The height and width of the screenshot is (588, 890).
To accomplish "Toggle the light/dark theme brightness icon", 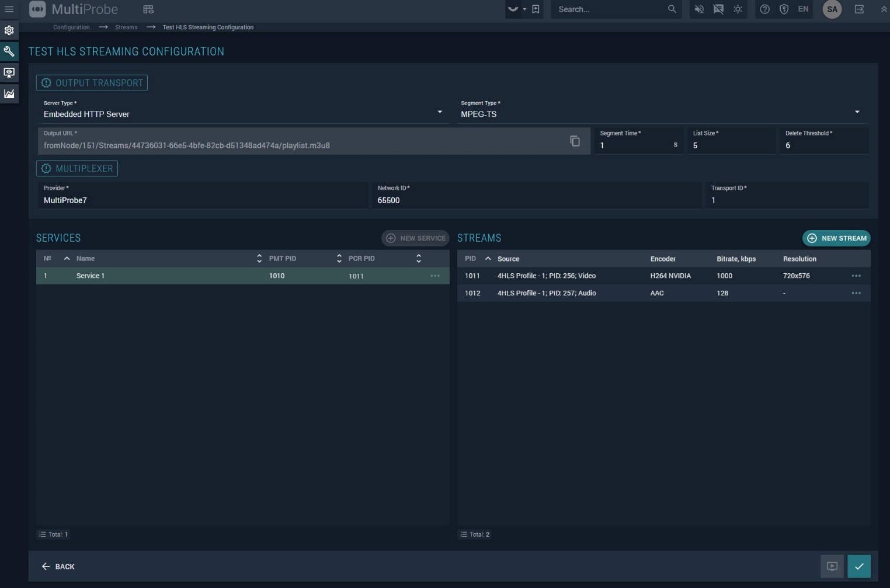I will 738,9.
